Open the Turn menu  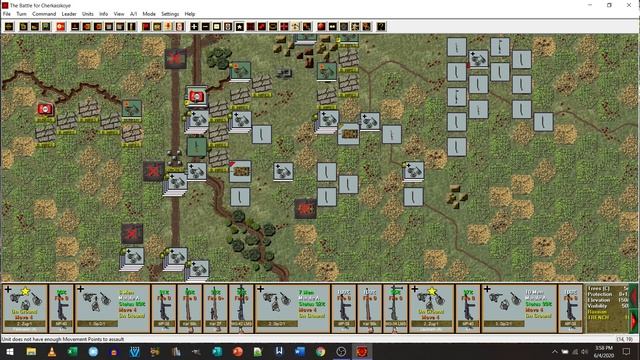pos(21,14)
